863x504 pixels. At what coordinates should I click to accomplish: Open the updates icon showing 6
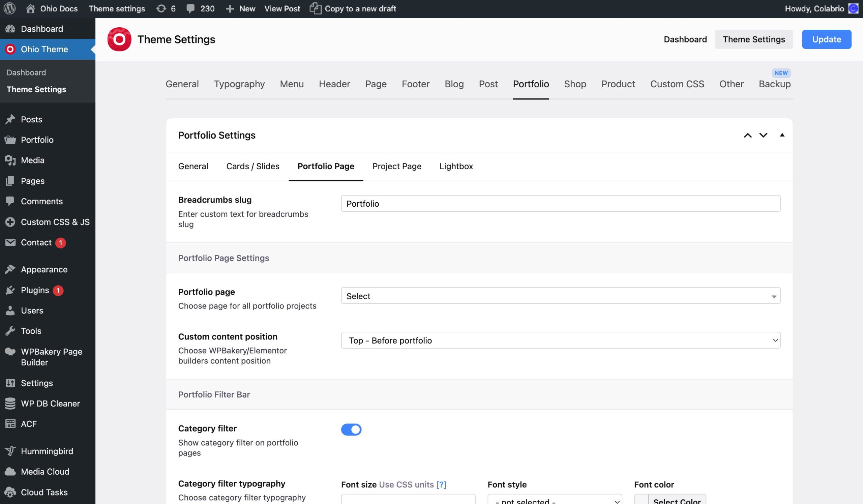coord(161,8)
